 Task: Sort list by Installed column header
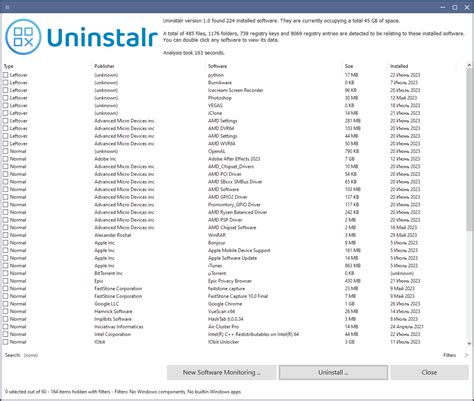pos(399,66)
